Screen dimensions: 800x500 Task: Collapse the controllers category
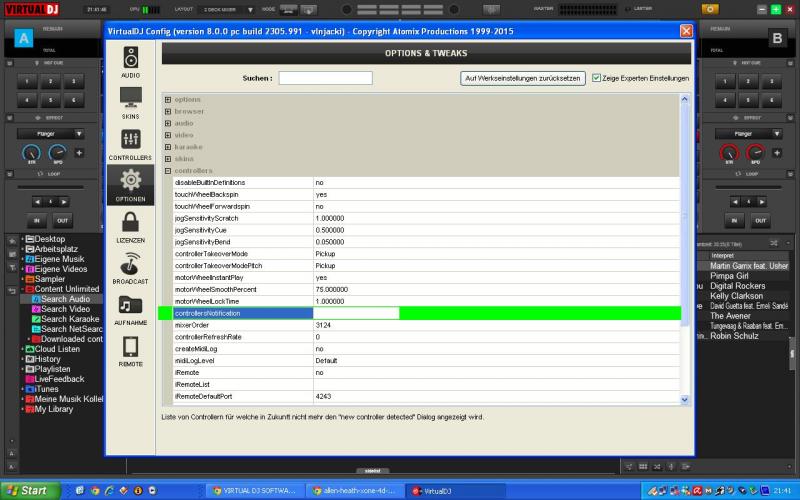[168, 170]
